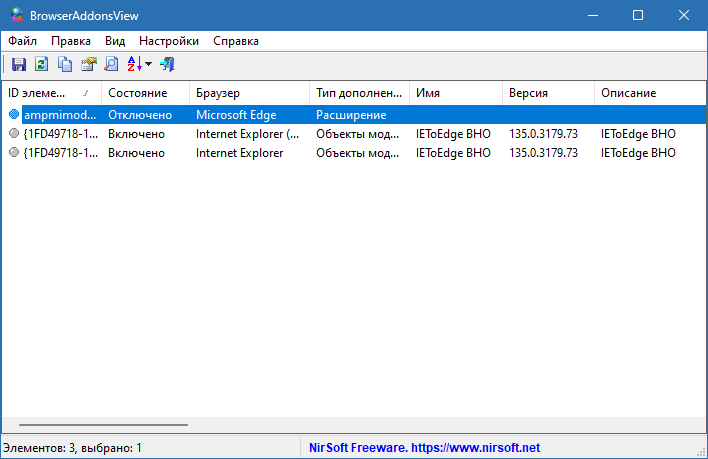
Task: Click the Save selected items toolbar icon
Action: click(19, 64)
